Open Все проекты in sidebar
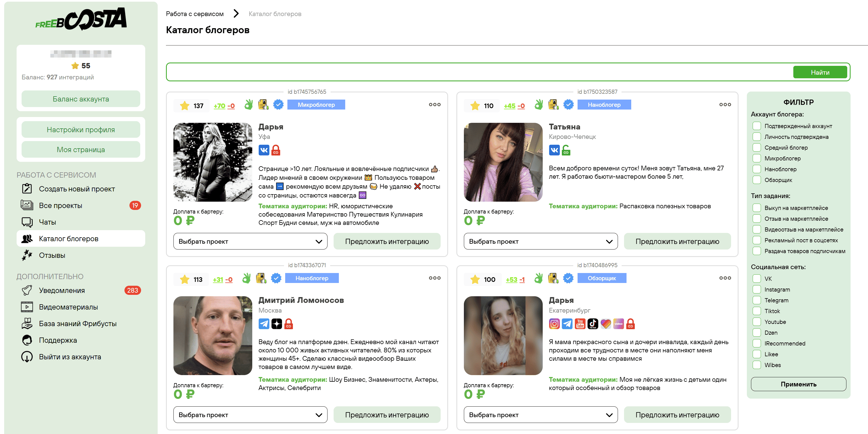 pos(61,206)
